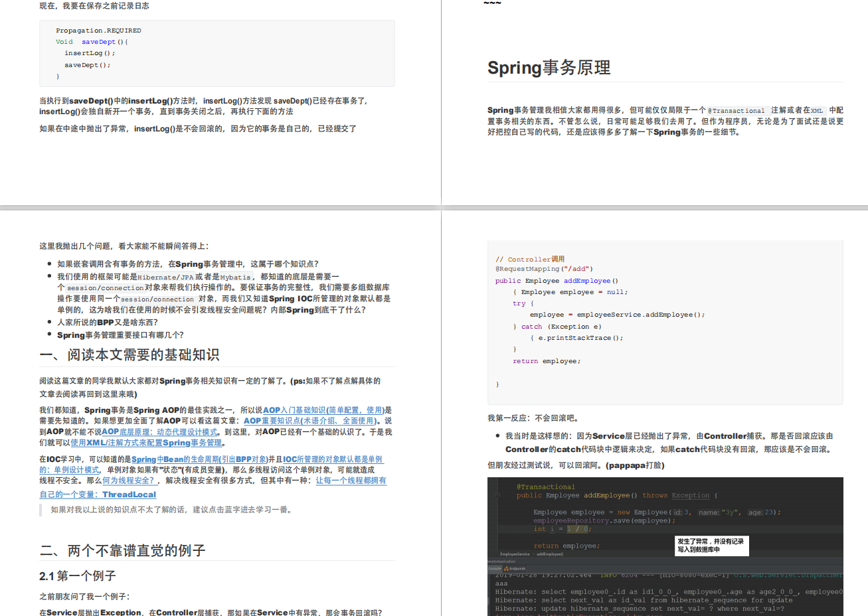
Task: Click the inline @Transactional code in the intro paragraph
Action: pos(737,111)
